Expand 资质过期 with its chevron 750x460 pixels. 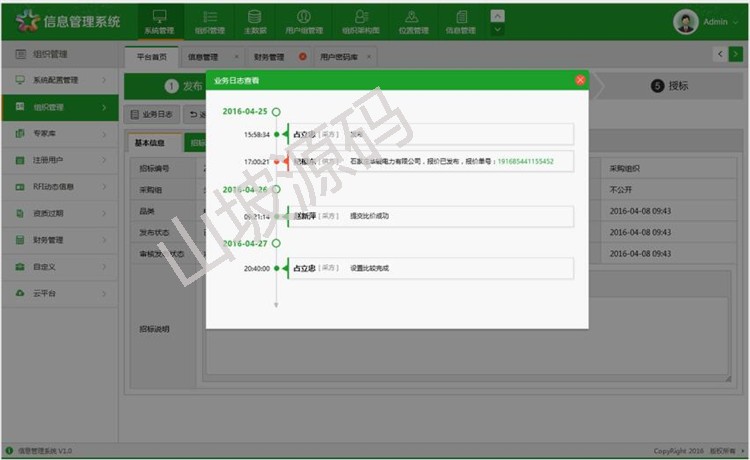click(104, 213)
